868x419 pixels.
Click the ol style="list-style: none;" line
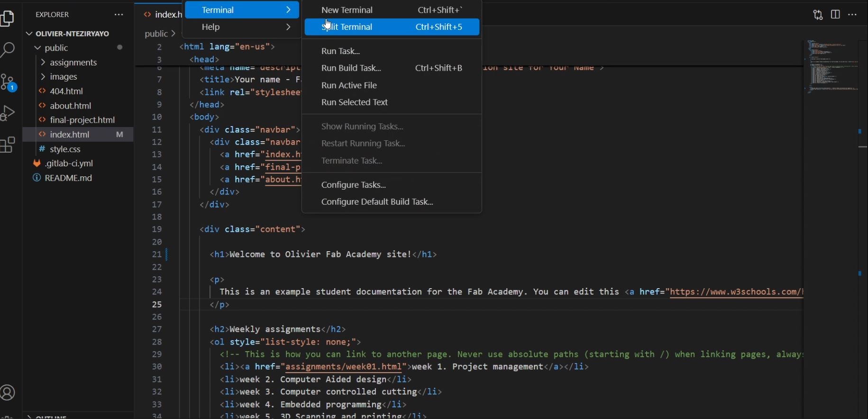(285, 342)
